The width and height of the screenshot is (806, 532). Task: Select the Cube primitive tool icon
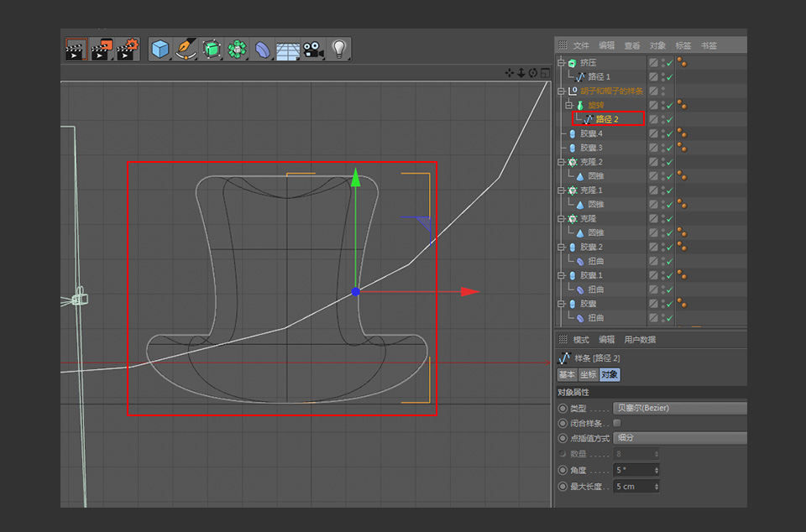160,49
